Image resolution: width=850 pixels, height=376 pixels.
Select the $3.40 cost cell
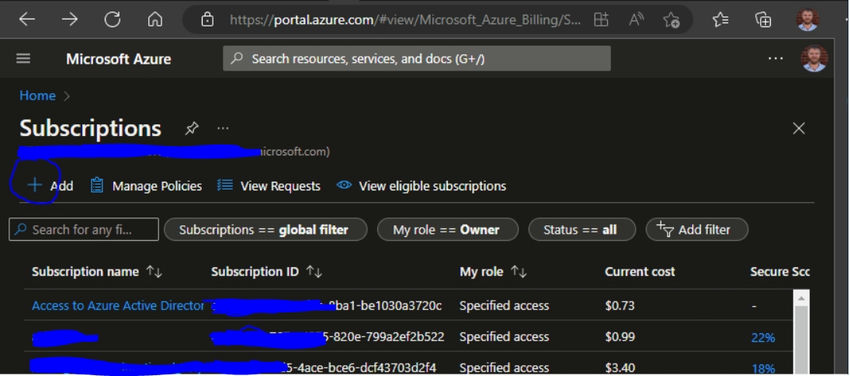pos(620,368)
